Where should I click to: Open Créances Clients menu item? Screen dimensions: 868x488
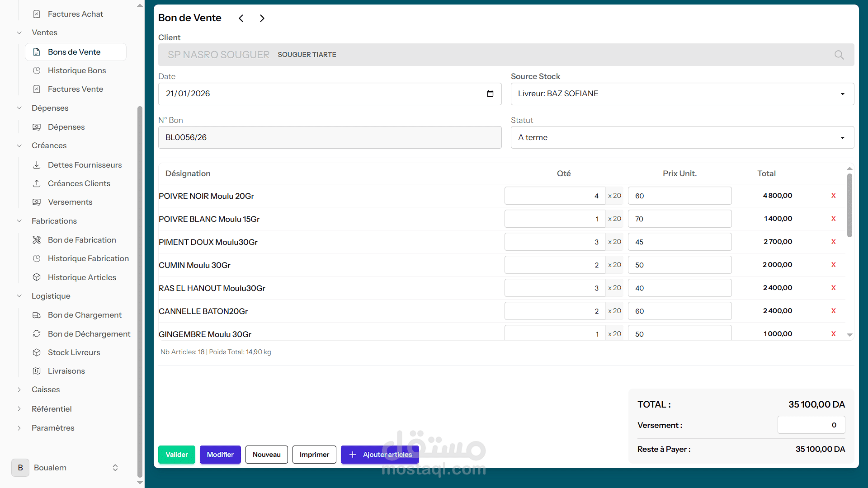79,183
